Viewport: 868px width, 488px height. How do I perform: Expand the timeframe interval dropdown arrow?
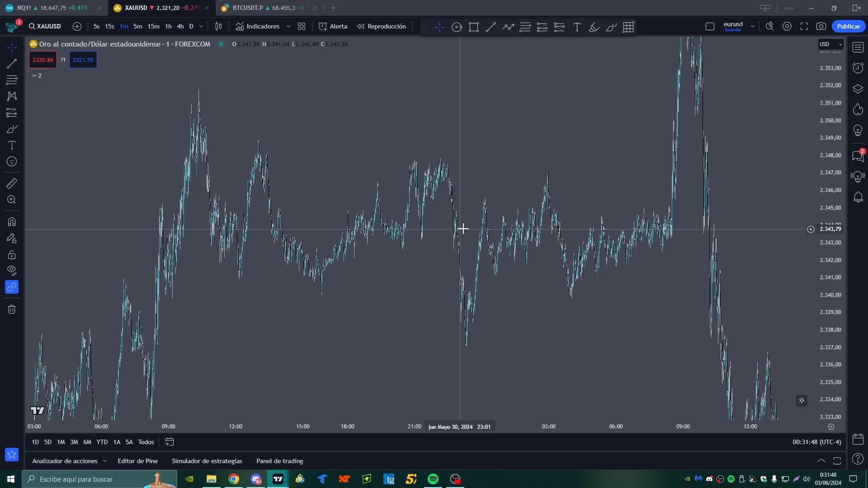click(x=201, y=27)
